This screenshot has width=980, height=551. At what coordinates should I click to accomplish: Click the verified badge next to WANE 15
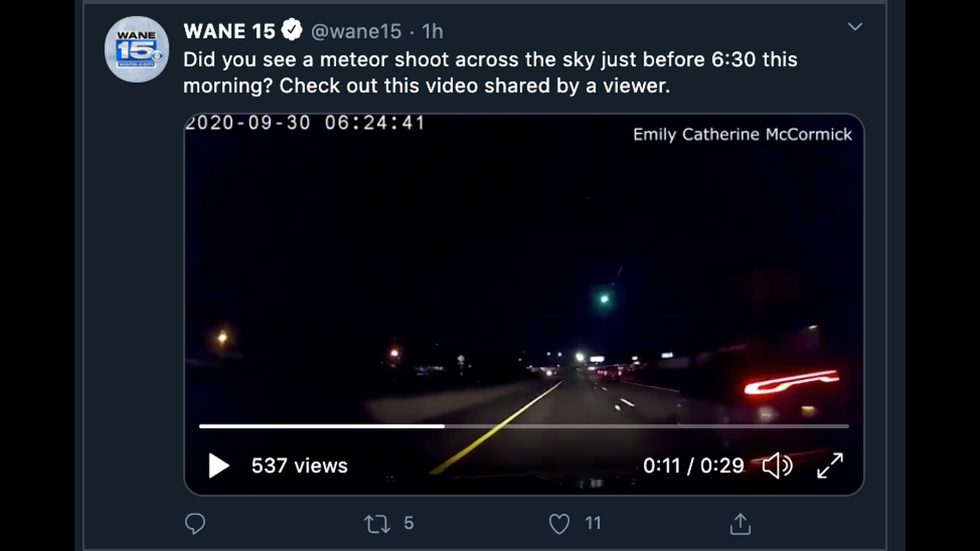point(290,31)
